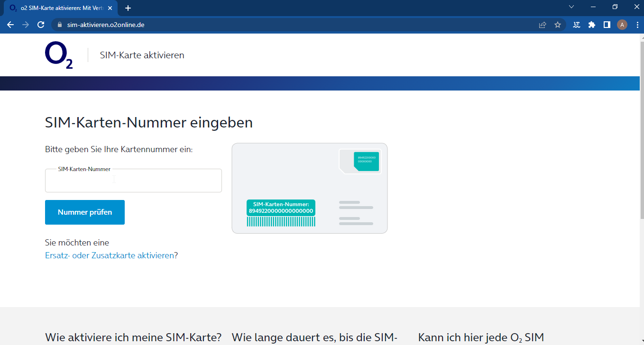This screenshot has height=345, width=644.
Task: Toggle the browser side panel
Action: click(607, 25)
